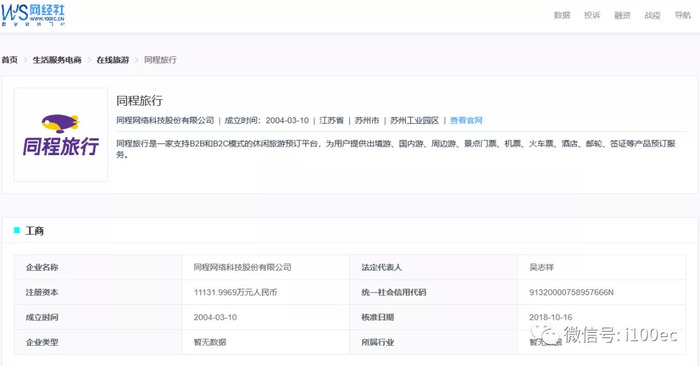Click the 成立时间 table label cell
The width and height of the screenshot is (700, 366).
click(98, 317)
